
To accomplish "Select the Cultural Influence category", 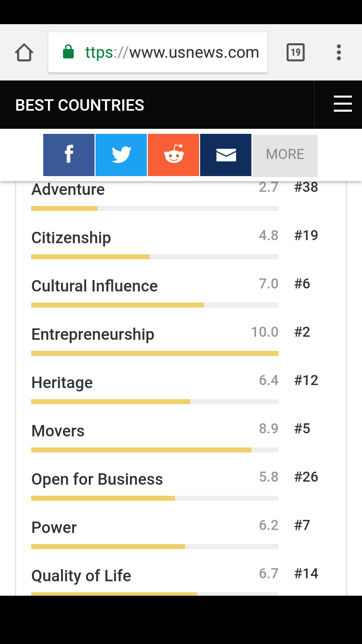I will point(95,286).
